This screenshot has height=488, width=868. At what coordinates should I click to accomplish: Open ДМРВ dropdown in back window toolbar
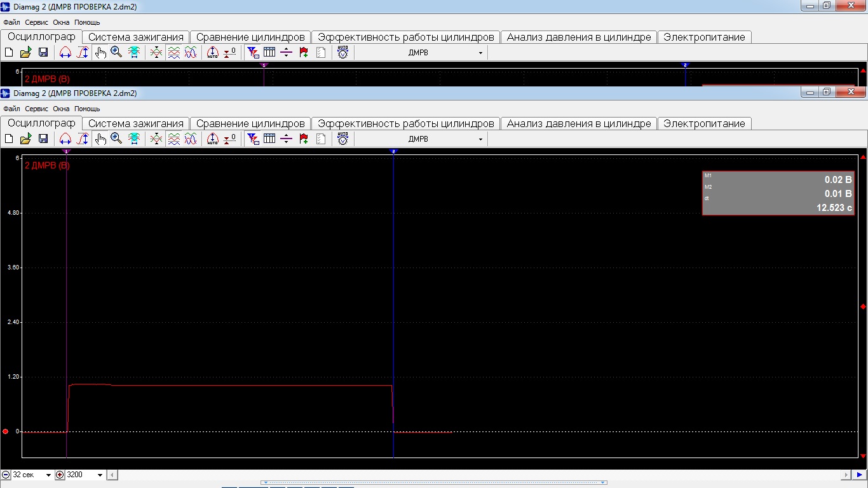coord(480,53)
